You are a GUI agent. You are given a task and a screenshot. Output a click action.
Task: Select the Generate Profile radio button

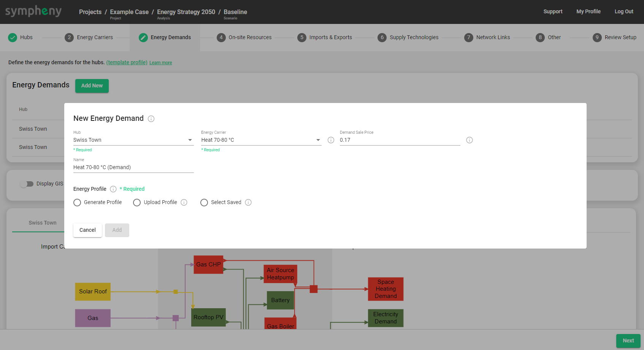pos(77,203)
